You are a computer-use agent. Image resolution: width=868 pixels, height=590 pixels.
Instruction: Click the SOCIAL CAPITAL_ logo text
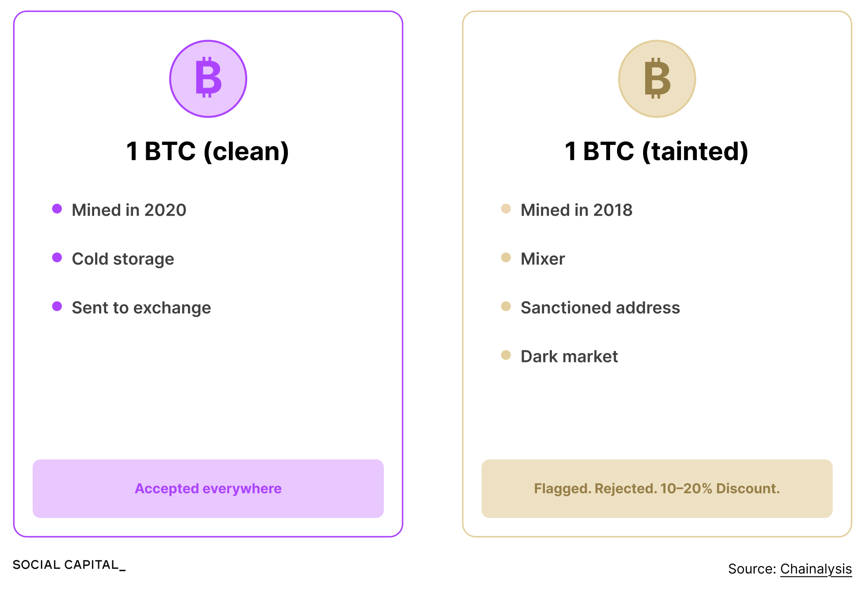click(69, 565)
